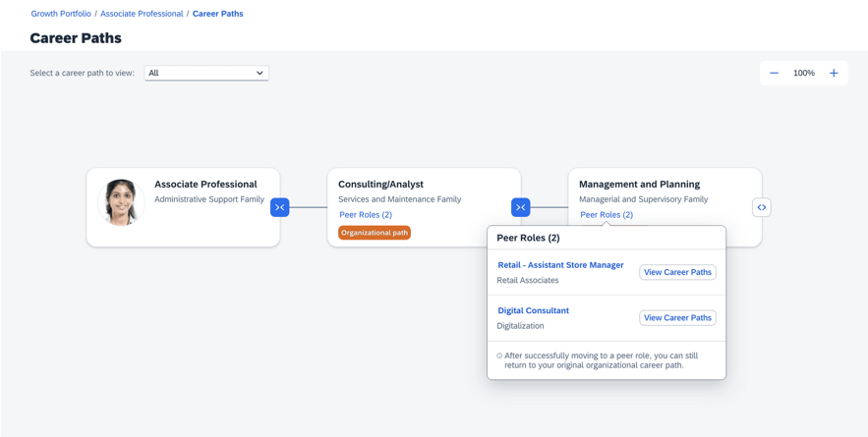868x437 pixels.
Task: Open Retail - Assistant Store Manager role
Action: point(560,265)
